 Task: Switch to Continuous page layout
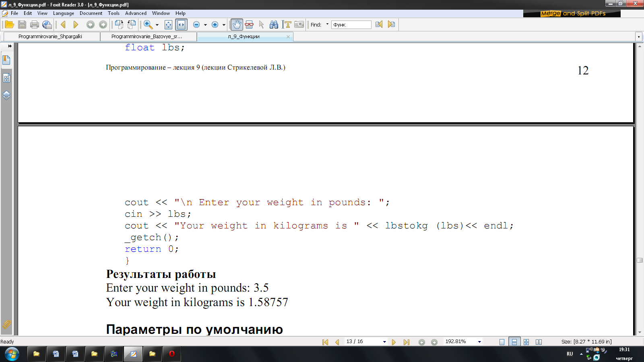[514, 342]
